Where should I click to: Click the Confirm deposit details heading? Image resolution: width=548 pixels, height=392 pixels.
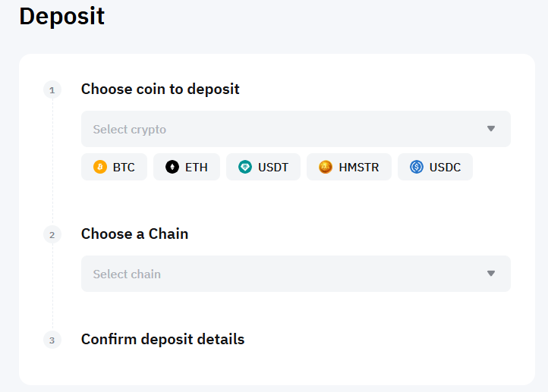click(x=163, y=339)
